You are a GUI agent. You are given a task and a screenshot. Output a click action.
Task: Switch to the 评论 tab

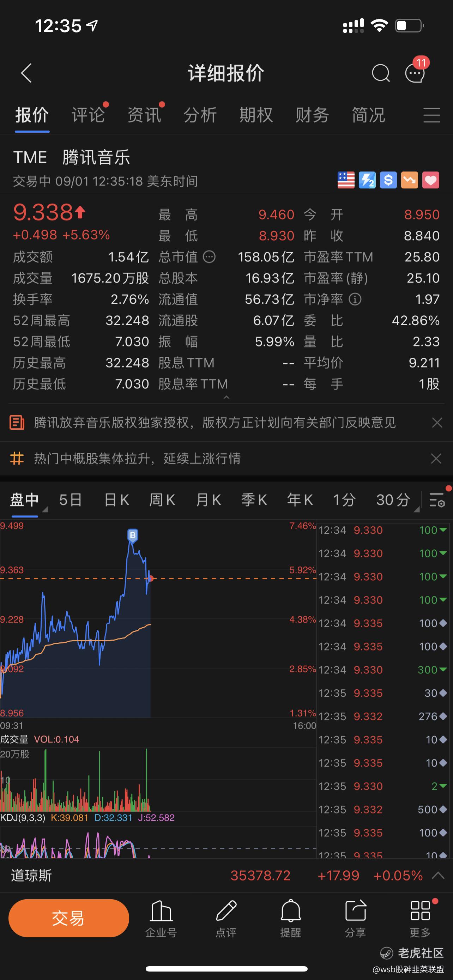(88, 115)
